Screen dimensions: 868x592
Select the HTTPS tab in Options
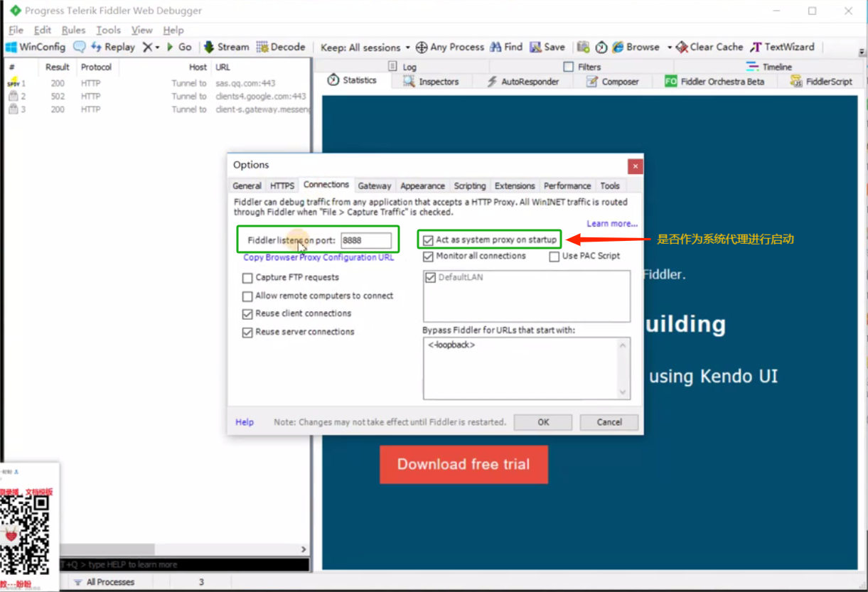[x=282, y=185]
